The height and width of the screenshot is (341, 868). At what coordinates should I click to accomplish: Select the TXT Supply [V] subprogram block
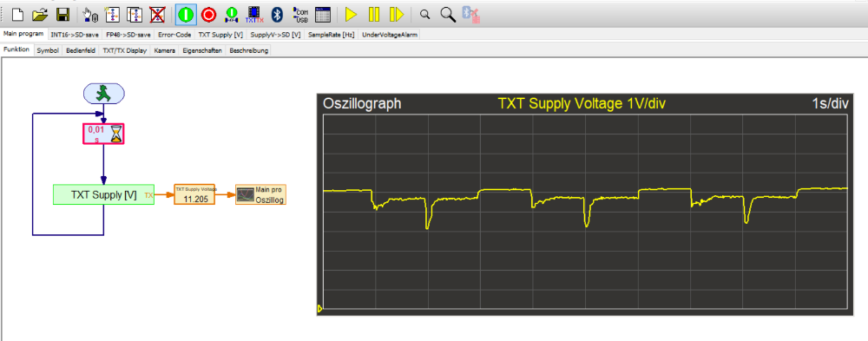pyautogui.click(x=103, y=194)
